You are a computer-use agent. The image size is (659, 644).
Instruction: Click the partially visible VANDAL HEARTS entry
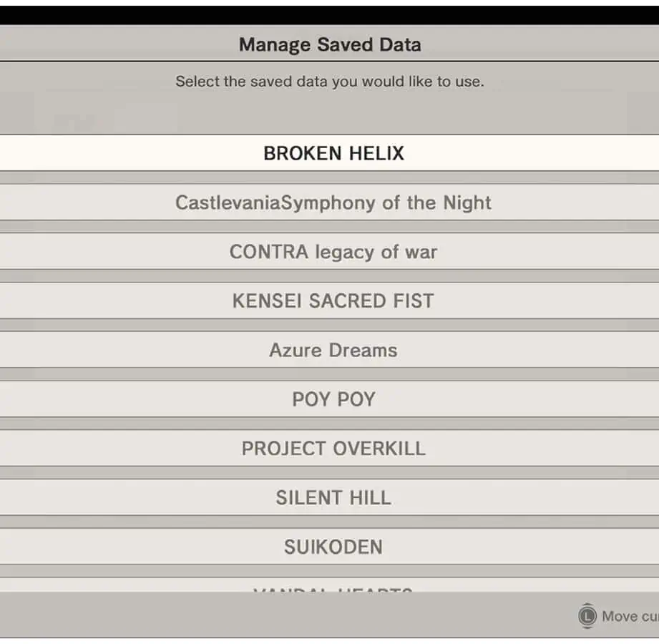coord(333,587)
